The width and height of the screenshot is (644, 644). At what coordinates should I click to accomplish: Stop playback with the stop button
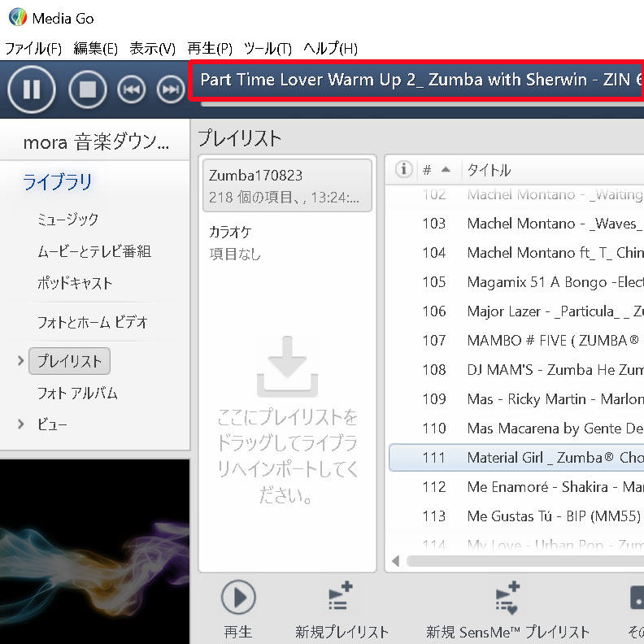[88, 89]
